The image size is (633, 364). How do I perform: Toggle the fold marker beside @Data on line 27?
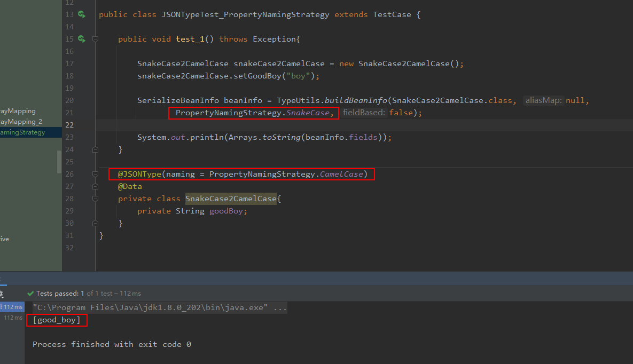click(95, 186)
